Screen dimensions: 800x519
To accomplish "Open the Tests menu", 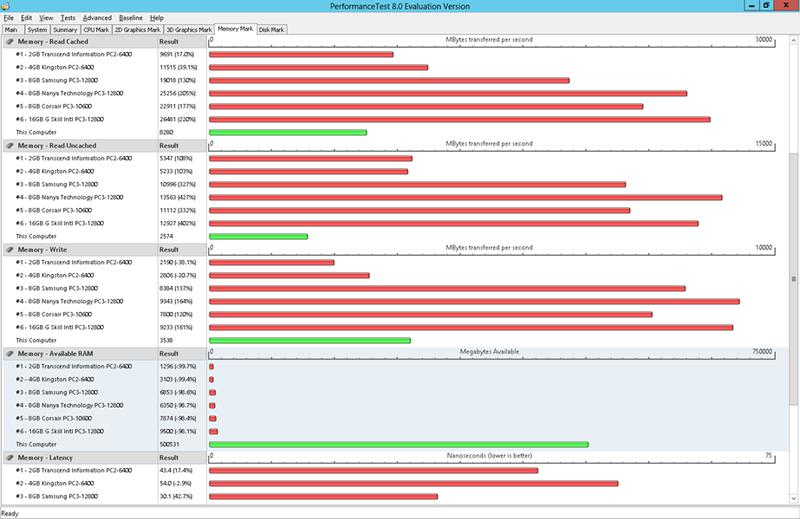I will [x=68, y=18].
